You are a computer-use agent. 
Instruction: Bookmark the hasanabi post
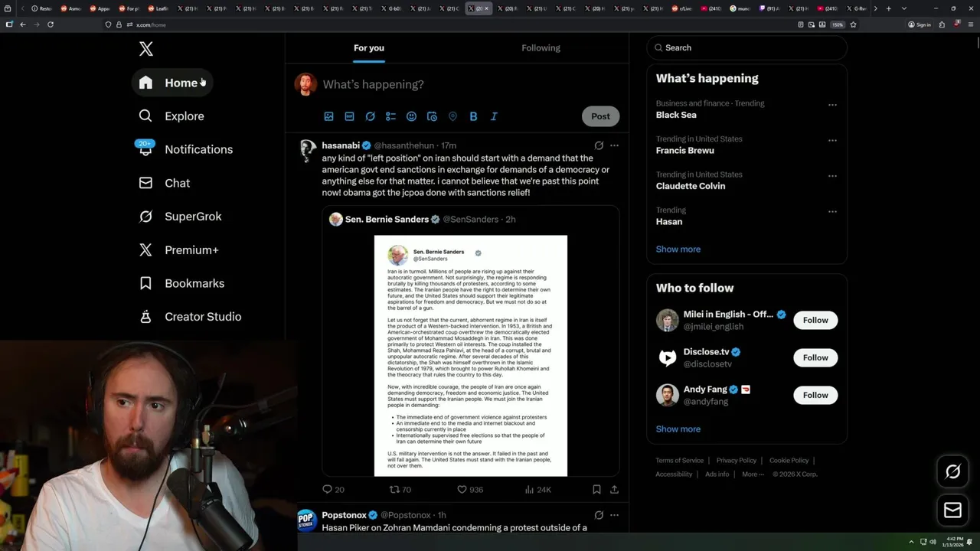click(596, 489)
